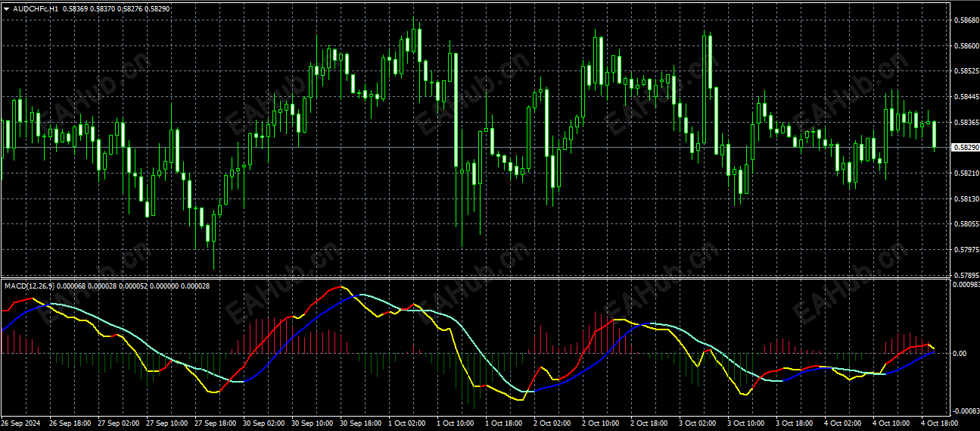Click the 3 Oct 02:00 time label
This screenshot has height=431, width=980.
click(697, 423)
